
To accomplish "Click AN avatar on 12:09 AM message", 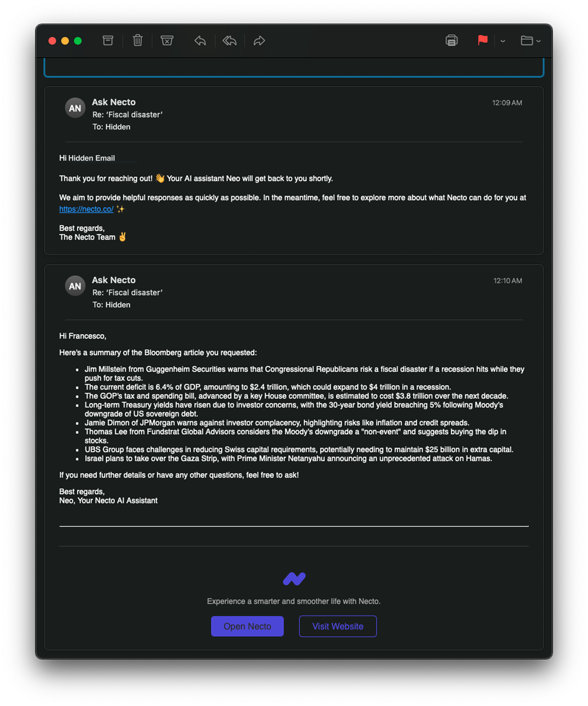I will point(75,108).
